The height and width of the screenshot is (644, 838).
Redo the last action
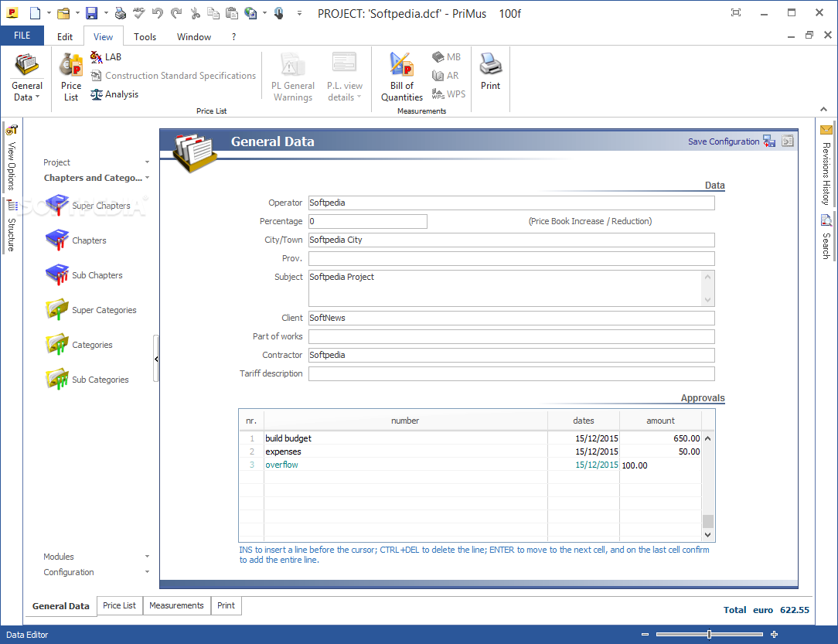pyautogui.click(x=176, y=13)
